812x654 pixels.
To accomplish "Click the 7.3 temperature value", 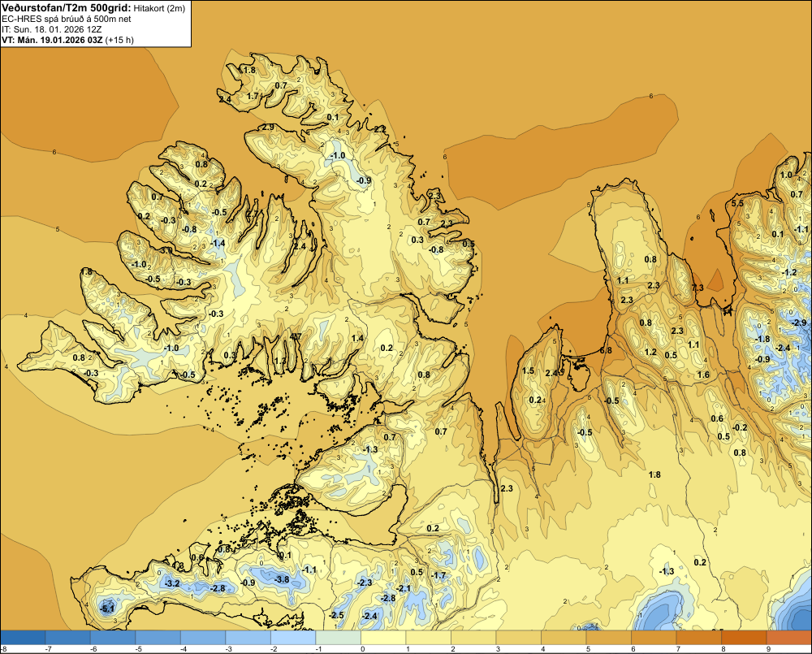I will 698,288.
